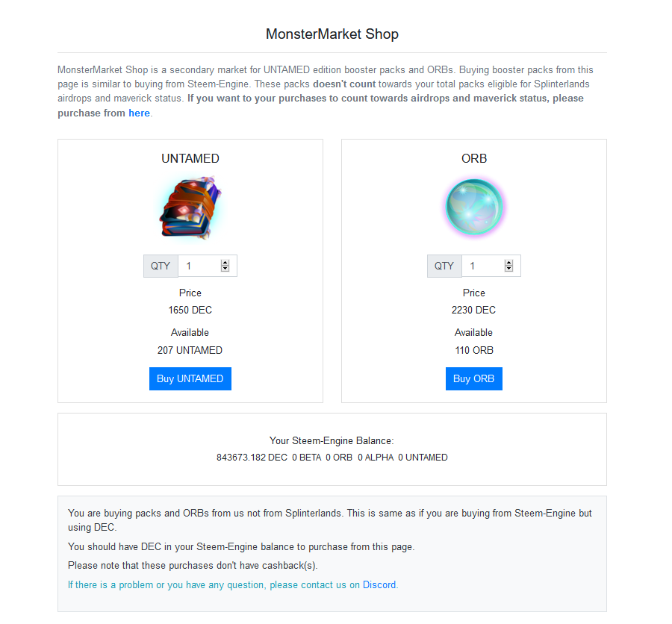This screenshot has height=624, width=672.
Task: Decrease UNTAMED quantity with down arrow
Action: (x=225, y=269)
